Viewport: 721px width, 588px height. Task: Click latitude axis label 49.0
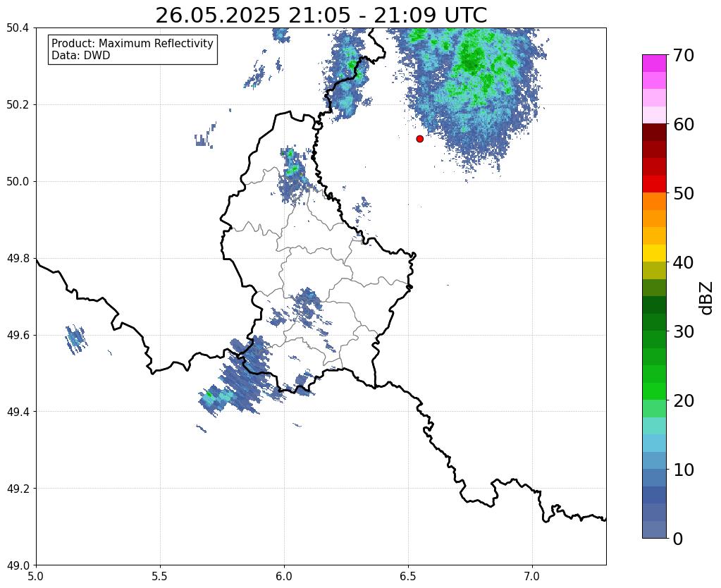(x=18, y=565)
